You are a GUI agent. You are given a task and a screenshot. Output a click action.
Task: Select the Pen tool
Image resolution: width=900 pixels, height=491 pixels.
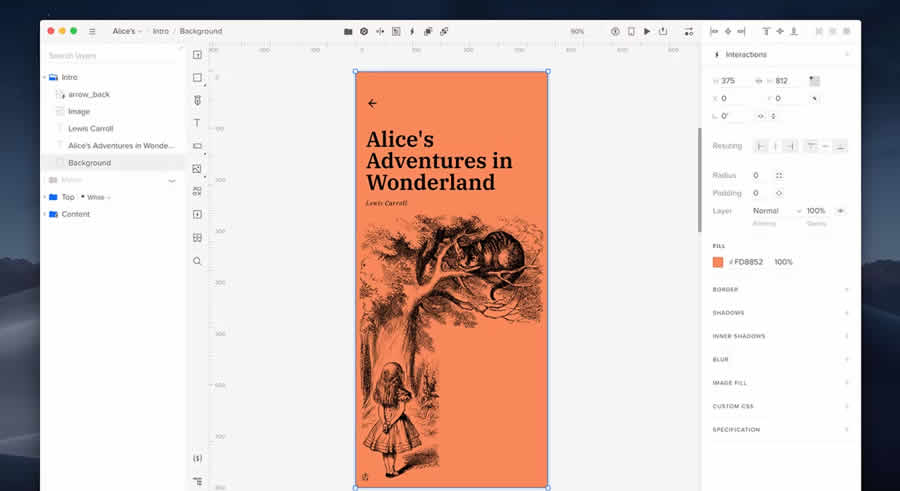(197, 100)
